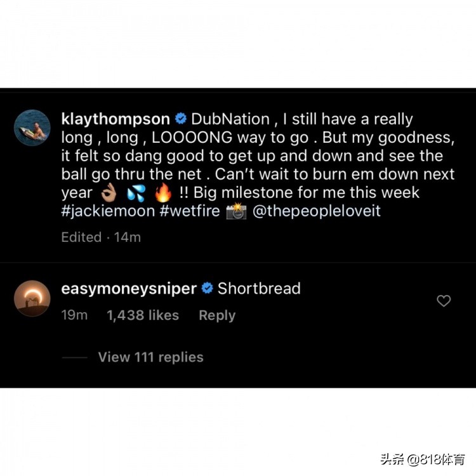The image size is (476, 476).
Task: Click the OK hand emoji in caption
Action: (x=109, y=192)
